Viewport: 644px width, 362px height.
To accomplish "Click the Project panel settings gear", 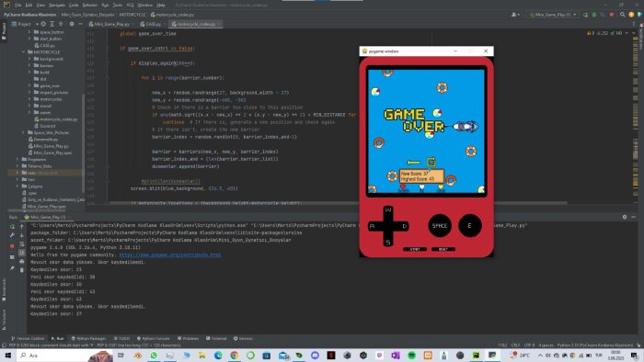I will tap(72, 24).
